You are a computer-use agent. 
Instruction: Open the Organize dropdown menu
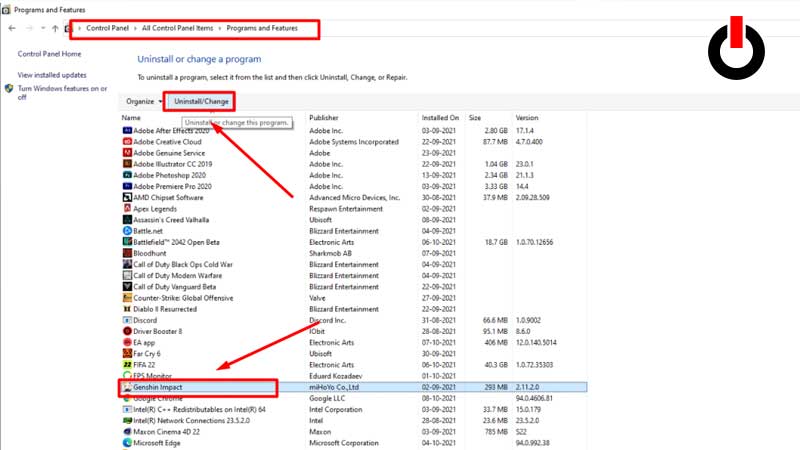pyautogui.click(x=143, y=102)
